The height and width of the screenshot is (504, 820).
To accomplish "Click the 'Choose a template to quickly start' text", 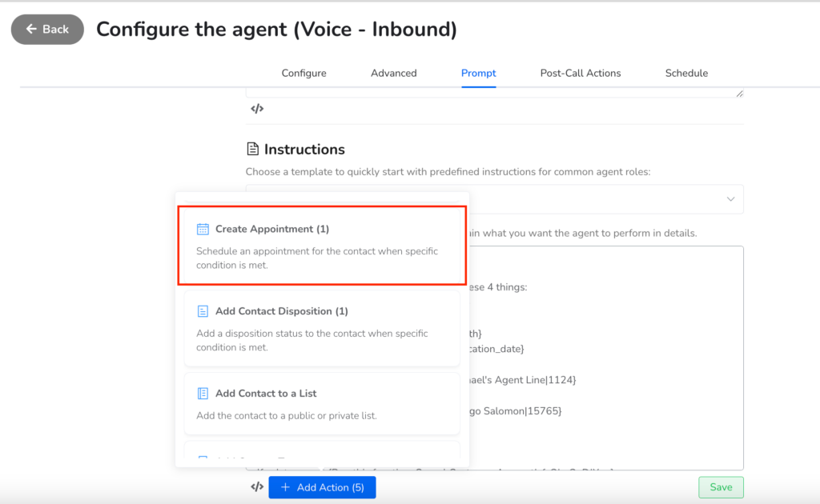I will pos(448,172).
